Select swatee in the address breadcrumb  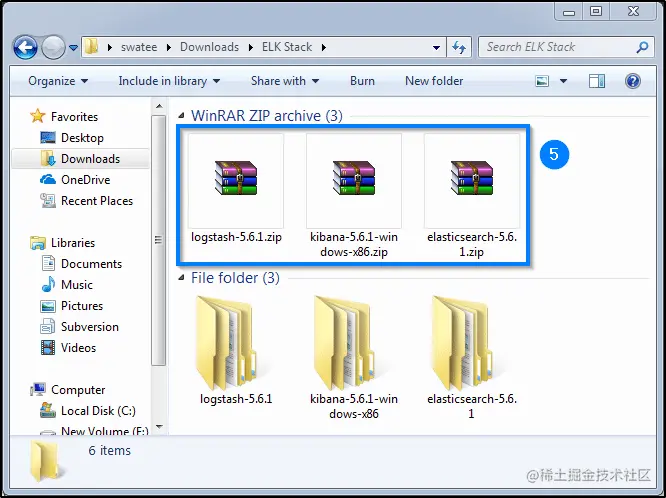[x=139, y=47]
